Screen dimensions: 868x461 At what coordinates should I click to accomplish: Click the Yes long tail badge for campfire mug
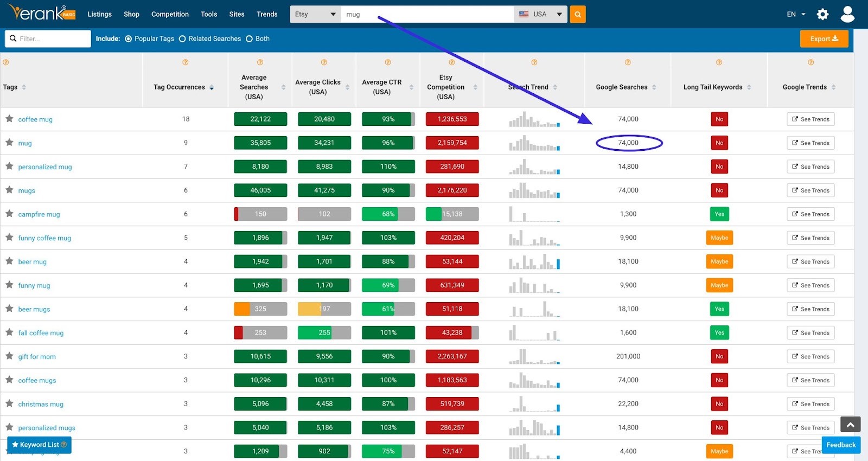coord(719,214)
